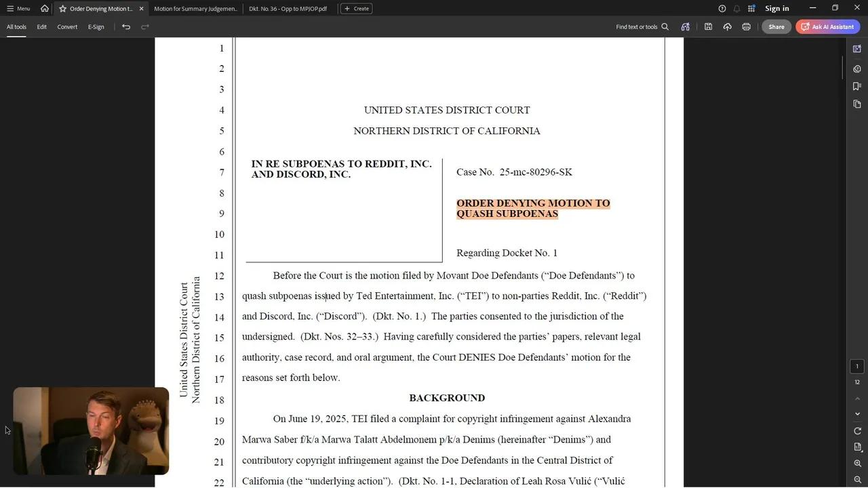868x488 pixels.
Task: Upload the file to cloud storage
Action: [x=727, y=27]
